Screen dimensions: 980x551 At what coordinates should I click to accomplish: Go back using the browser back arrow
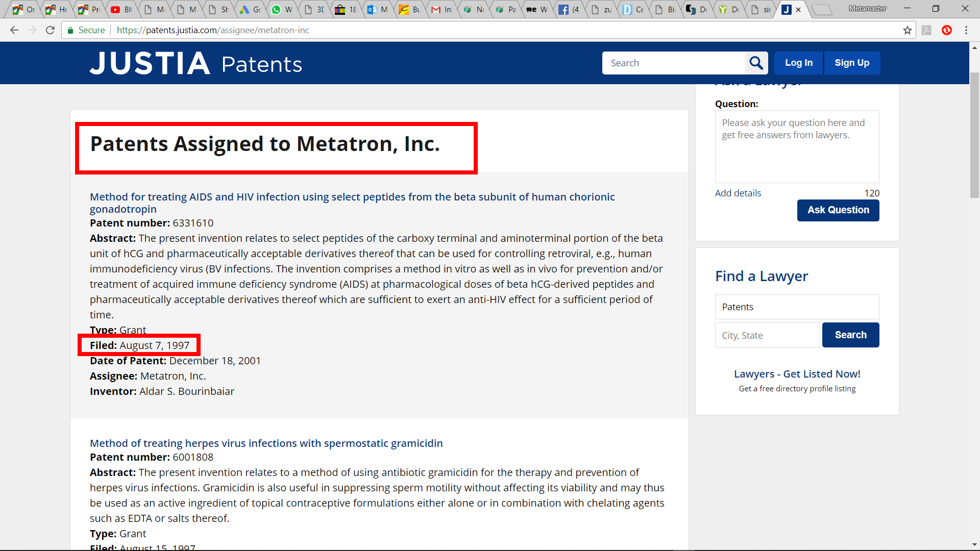14,31
